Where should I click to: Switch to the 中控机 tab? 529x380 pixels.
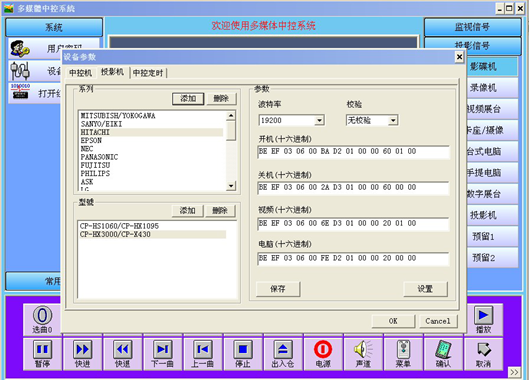coord(80,73)
